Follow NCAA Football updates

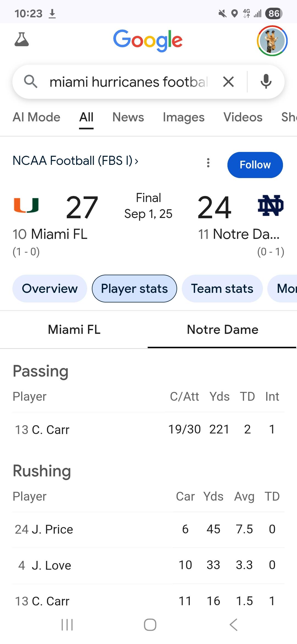[x=255, y=165]
